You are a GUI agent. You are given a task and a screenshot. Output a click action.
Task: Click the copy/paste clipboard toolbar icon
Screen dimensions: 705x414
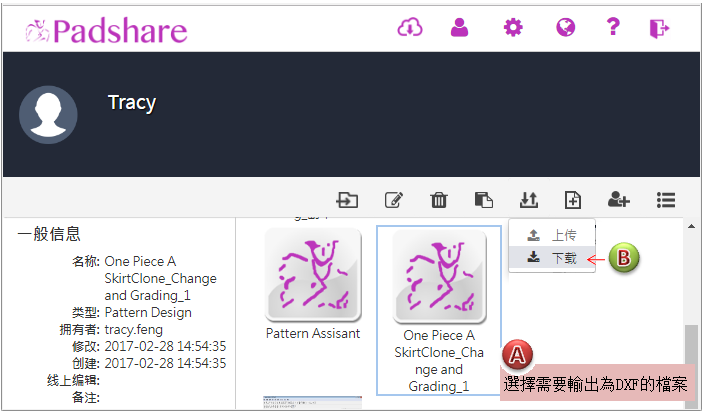coord(484,200)
